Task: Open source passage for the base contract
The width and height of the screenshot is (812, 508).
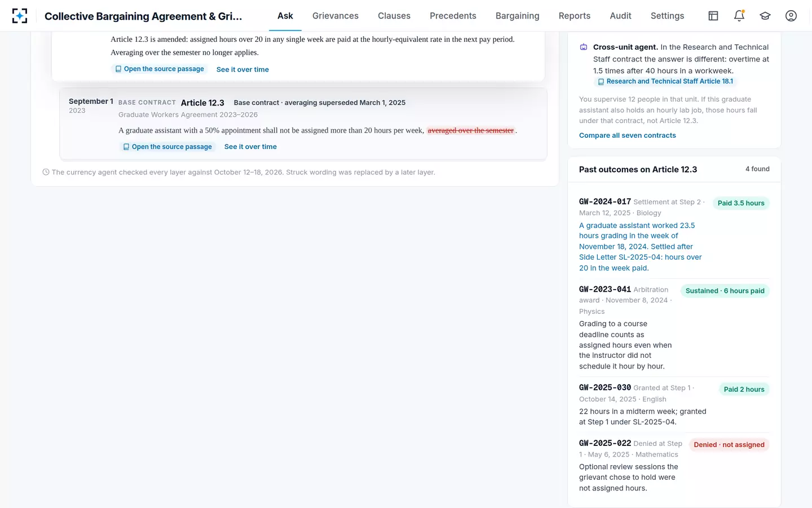Action: click(x=167, y=146)
